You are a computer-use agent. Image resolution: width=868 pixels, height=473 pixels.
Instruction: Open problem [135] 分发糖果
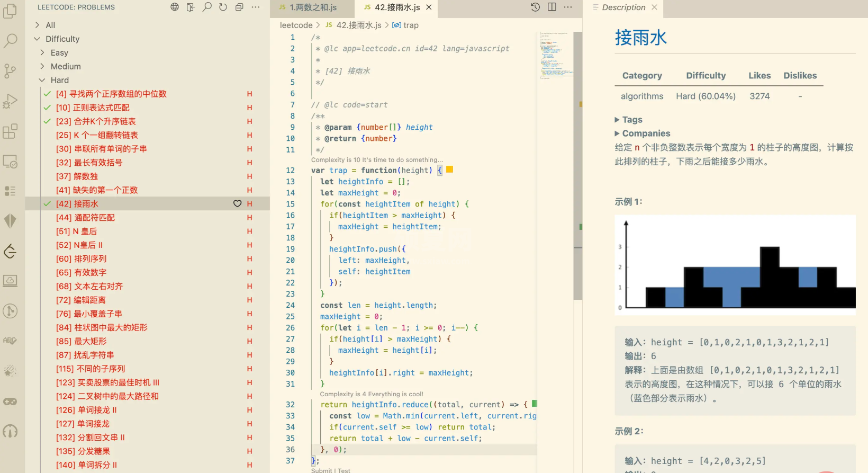[x=83, y=451]
